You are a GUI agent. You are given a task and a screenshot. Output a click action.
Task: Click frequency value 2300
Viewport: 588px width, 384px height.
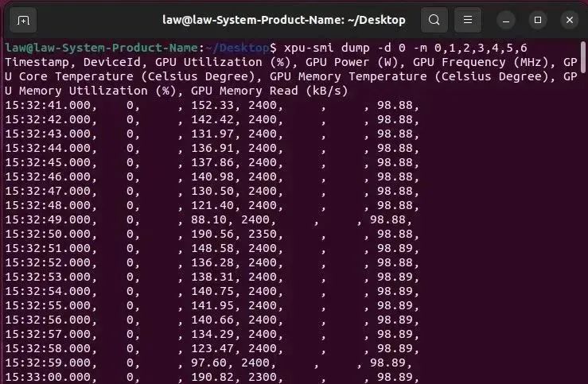[263, 377]
